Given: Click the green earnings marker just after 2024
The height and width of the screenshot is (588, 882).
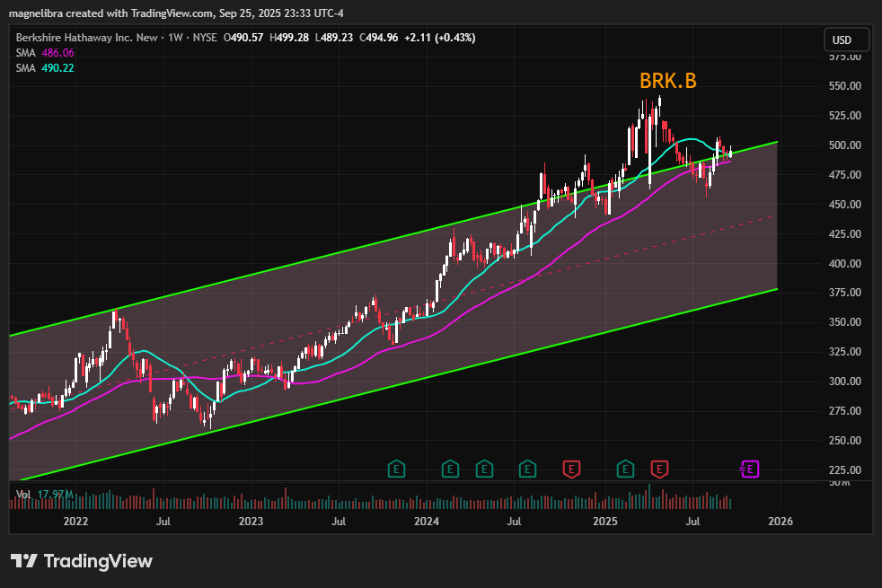Looking at the screenshot, I should (450, 469).
